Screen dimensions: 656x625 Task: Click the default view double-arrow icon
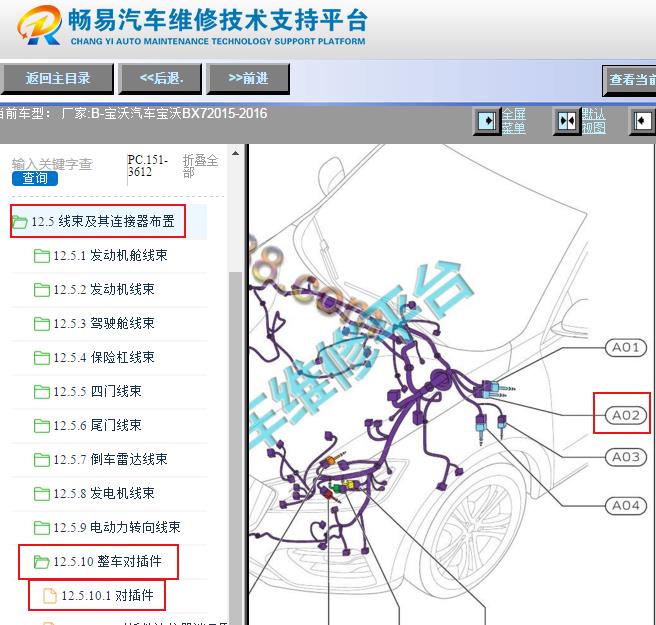coord(566,121)
